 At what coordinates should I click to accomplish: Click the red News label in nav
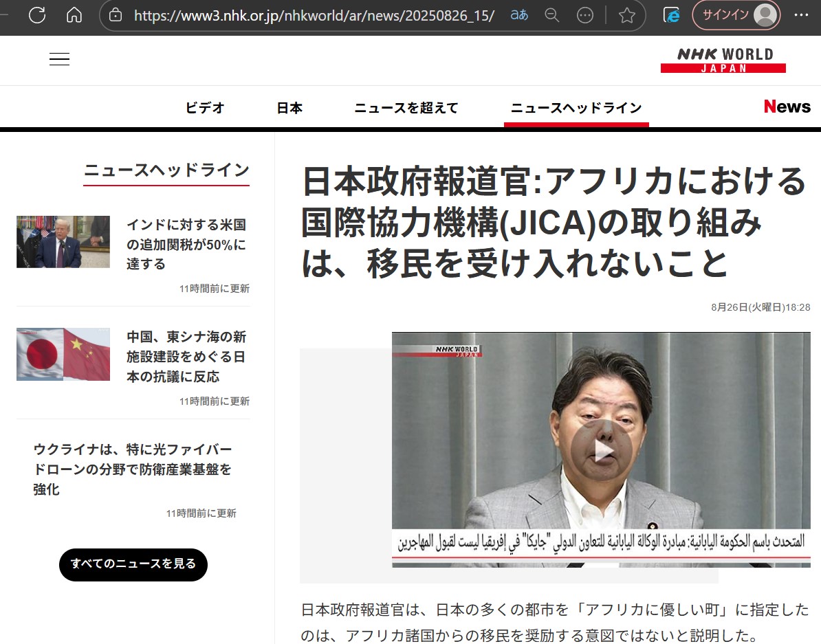pyautogui.click(x=787, y=107)
